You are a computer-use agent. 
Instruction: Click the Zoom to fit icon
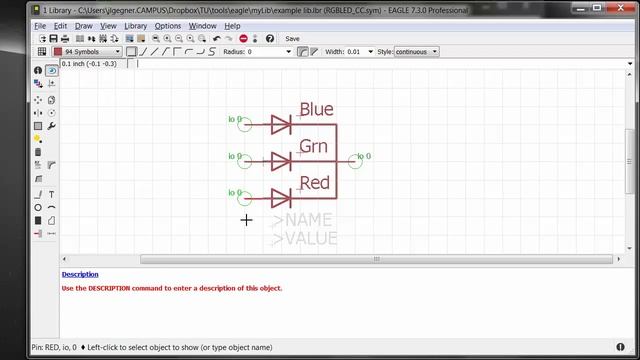(x=156, y=39)
